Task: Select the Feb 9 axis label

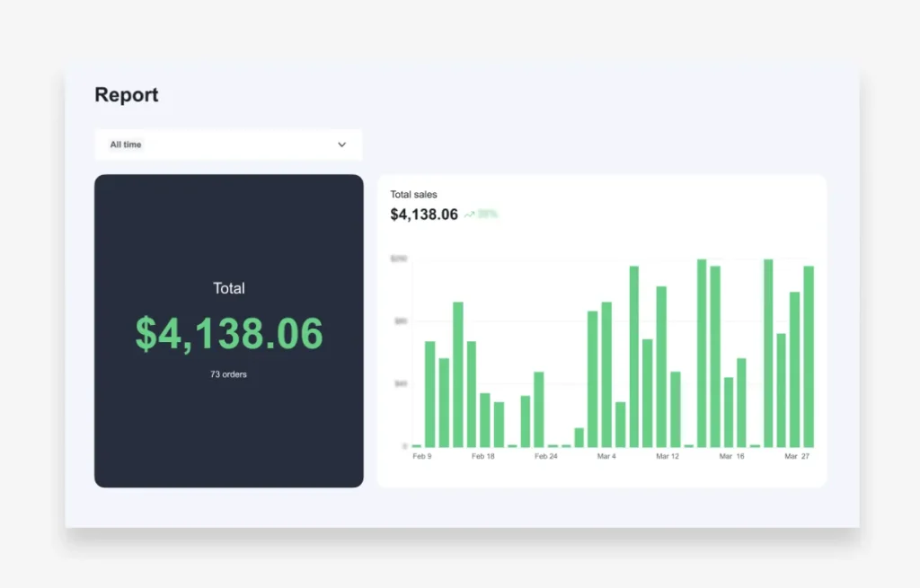Action: pyautogui.click(x=421, y=456)
